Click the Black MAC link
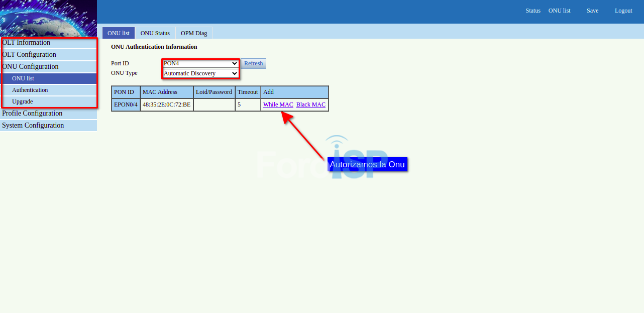This screenshot has height=313, width=644. (x=310, y=105)
